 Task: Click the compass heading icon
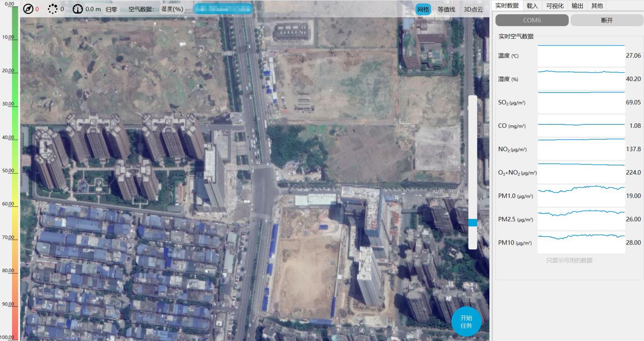pyautogui.click(x=27, y=9)
